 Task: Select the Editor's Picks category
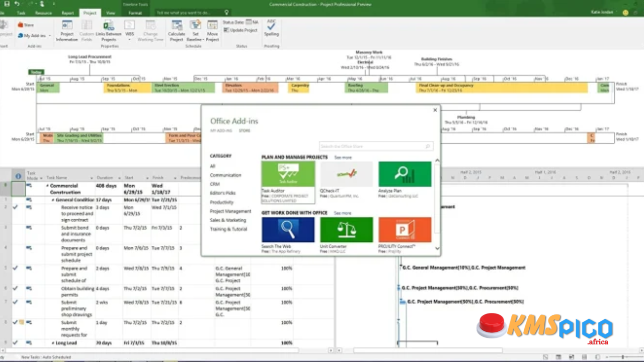pyautogui.click(x=223, y=193)
